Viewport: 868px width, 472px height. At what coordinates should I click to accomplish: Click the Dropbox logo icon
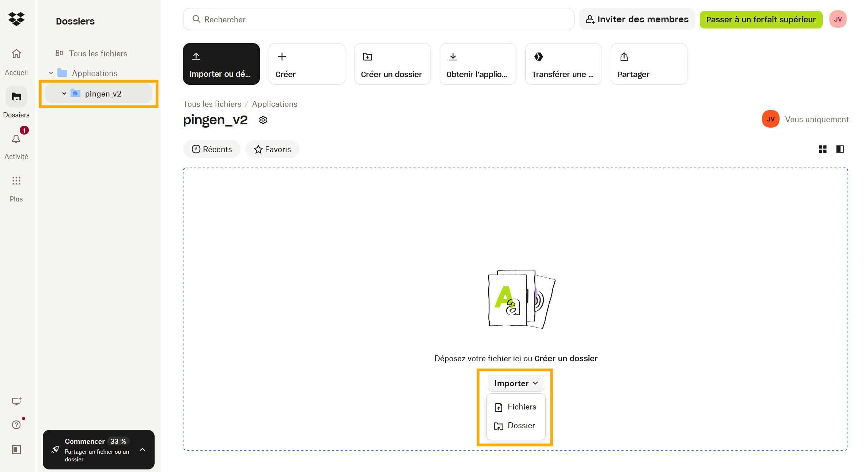tap(16, 19)
